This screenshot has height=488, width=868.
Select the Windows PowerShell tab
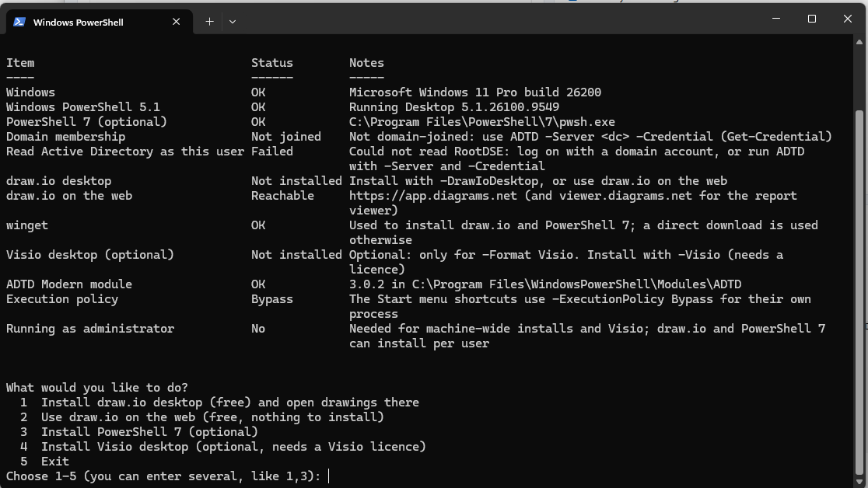pyautogui.click(x=100, y=22)
